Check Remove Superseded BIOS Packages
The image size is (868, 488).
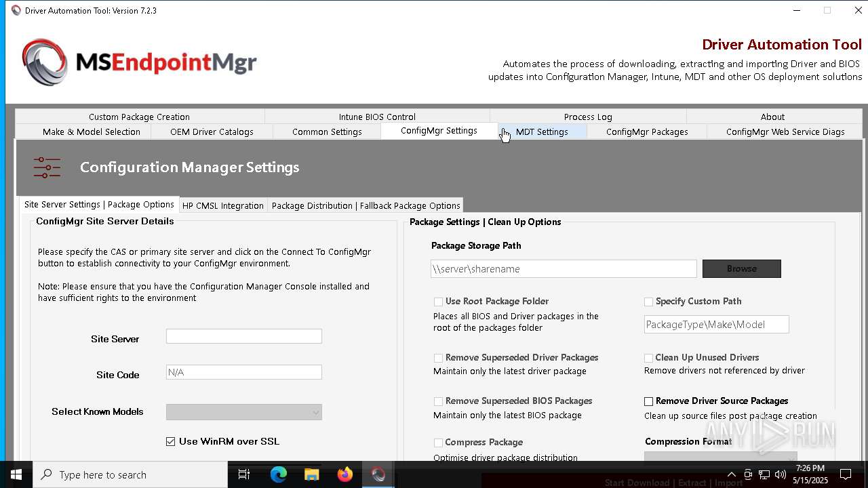coord(438,401)
